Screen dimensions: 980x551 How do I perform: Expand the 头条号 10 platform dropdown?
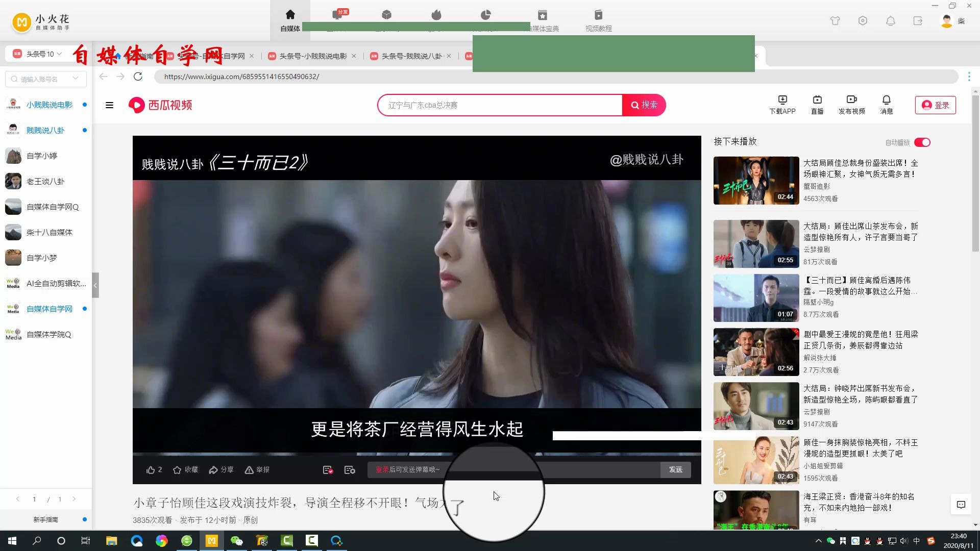tap(38, 54)
